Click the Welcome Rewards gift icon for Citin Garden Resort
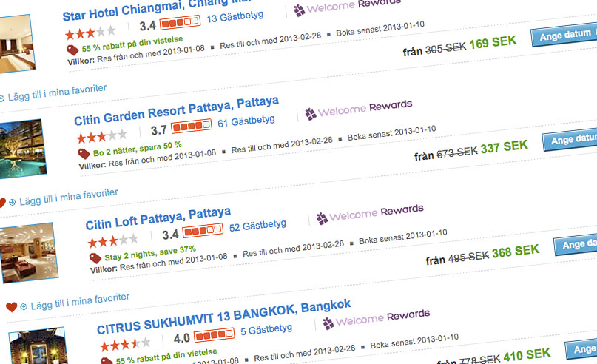Screen dimensions: 597x364 [x=310, y=114]
